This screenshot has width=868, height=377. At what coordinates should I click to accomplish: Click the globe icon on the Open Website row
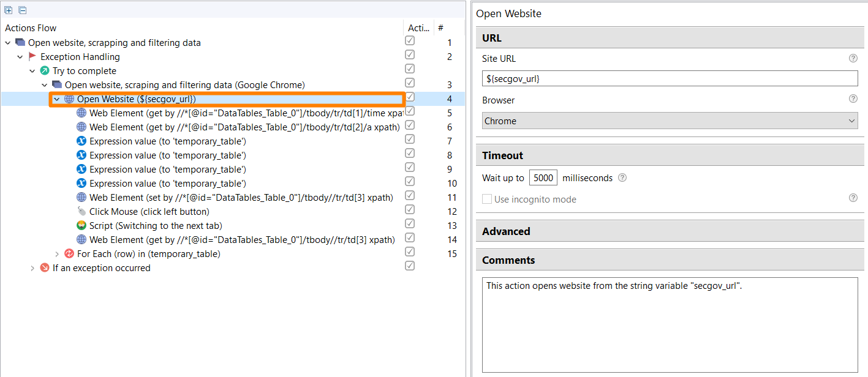pyautogui.click(x=69, y=99)
